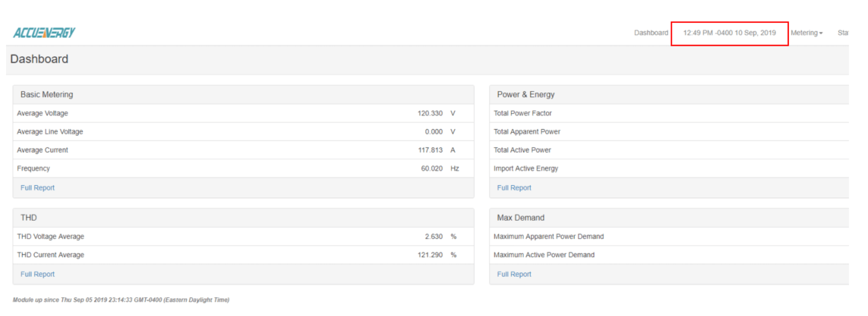
Task: Open the Full Report link under Max Demand
Action: [514, 274]
